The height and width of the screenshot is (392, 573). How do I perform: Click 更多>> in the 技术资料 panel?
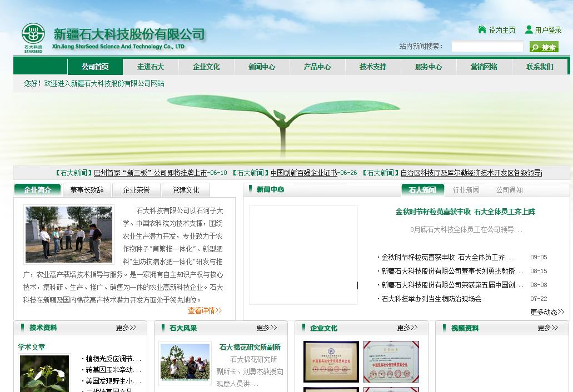[126, 328]
